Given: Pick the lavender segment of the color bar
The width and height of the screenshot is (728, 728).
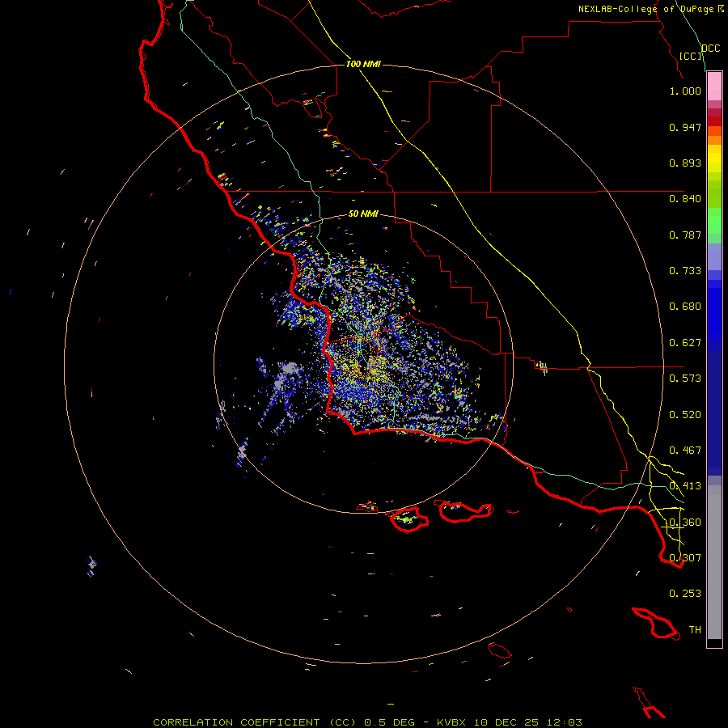Looking at the screenshot, I should (x=714, y=256).
